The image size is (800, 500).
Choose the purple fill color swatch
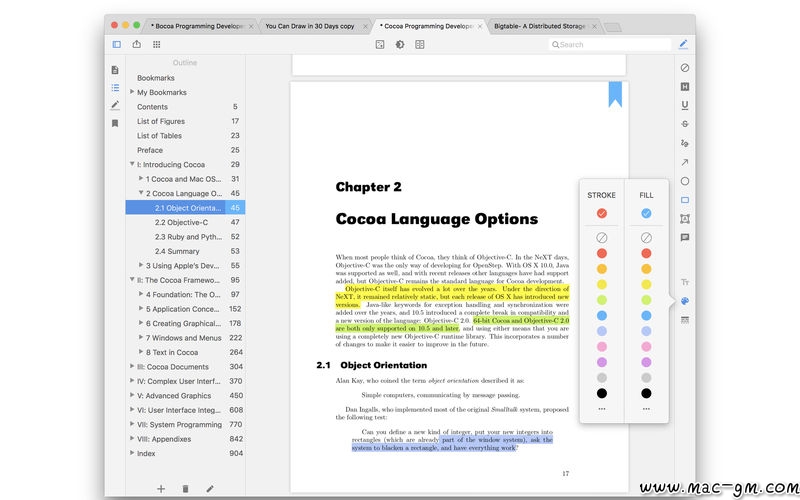click(646, 362)
